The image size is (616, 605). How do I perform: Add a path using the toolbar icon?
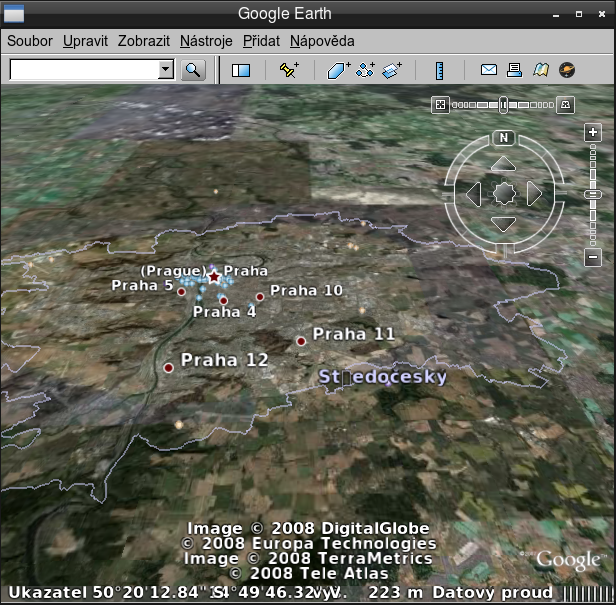point(365,70)
